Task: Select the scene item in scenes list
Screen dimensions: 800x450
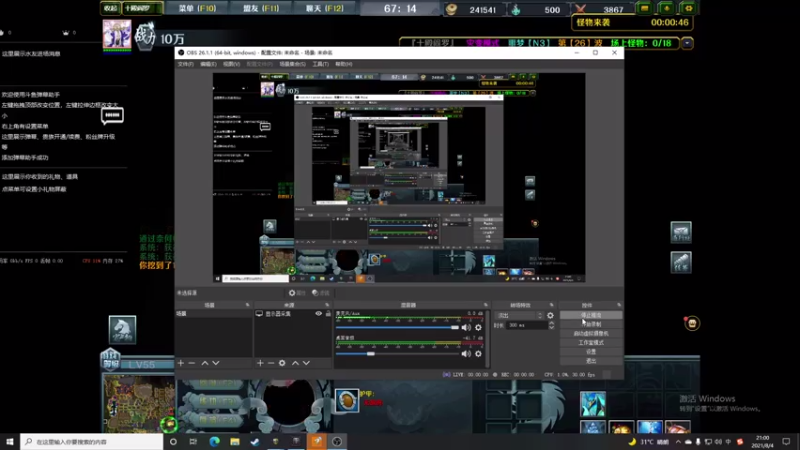Action: point(213,314)
